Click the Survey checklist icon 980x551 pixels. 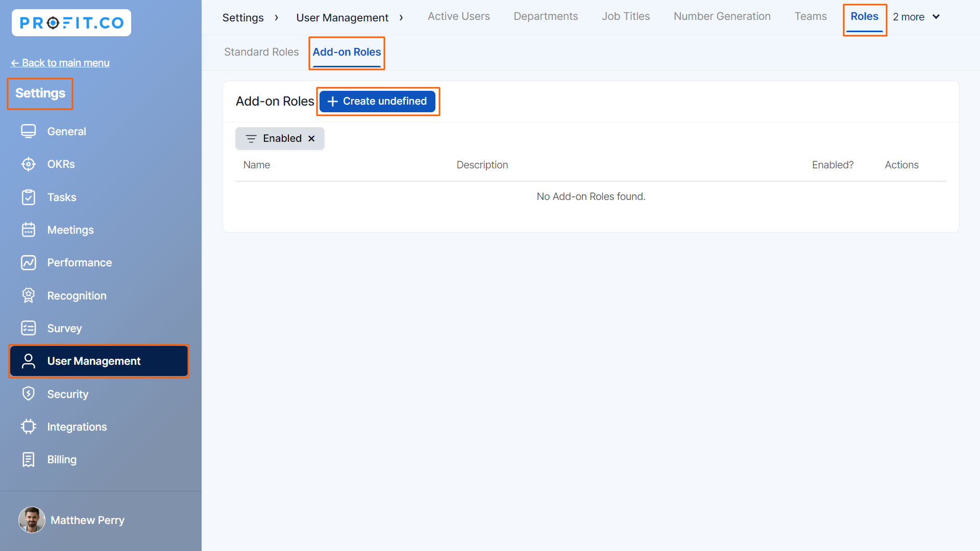tap(29, 328)
